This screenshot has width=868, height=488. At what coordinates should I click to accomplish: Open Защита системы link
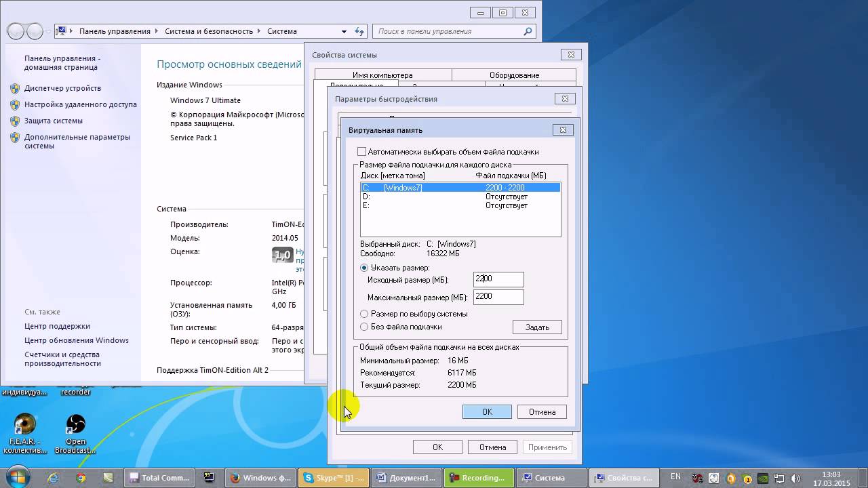(x=54, y=121)
